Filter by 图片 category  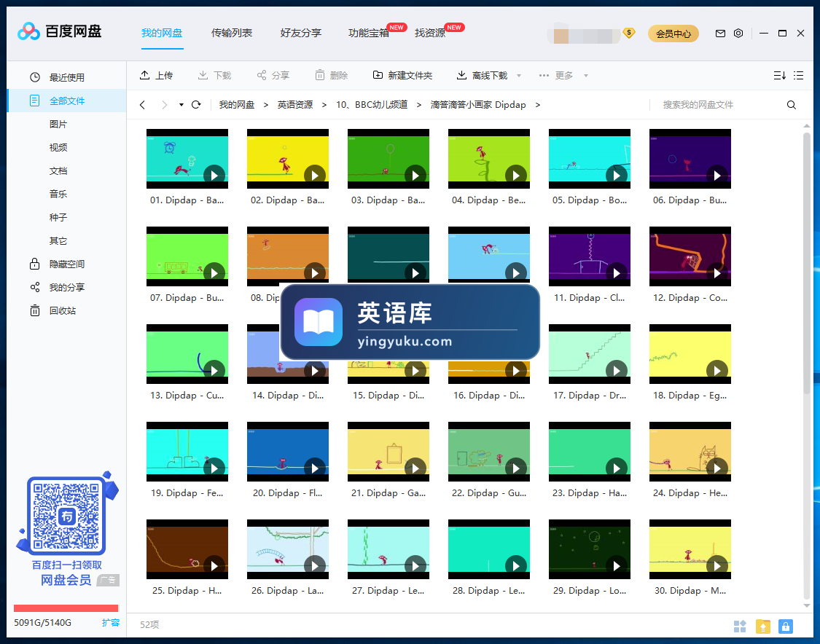tap(58, 125)
